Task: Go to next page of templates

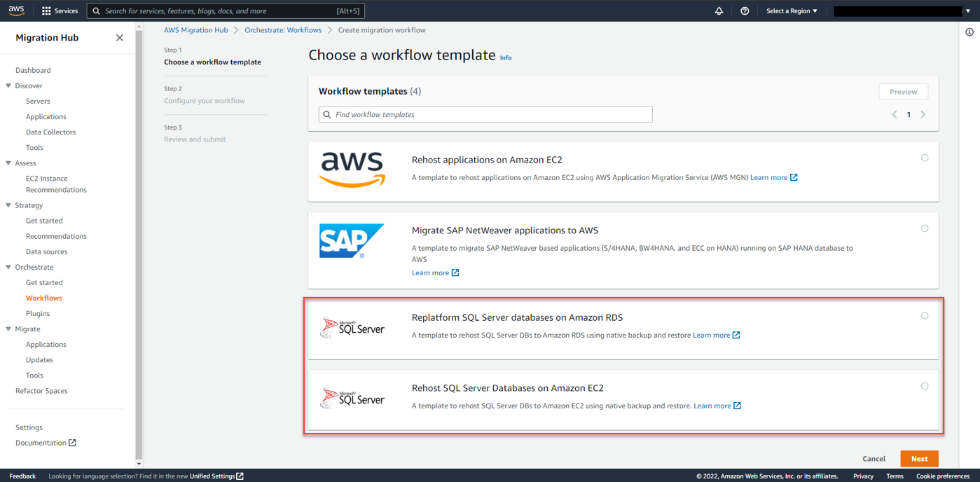Action: [923, 114]
